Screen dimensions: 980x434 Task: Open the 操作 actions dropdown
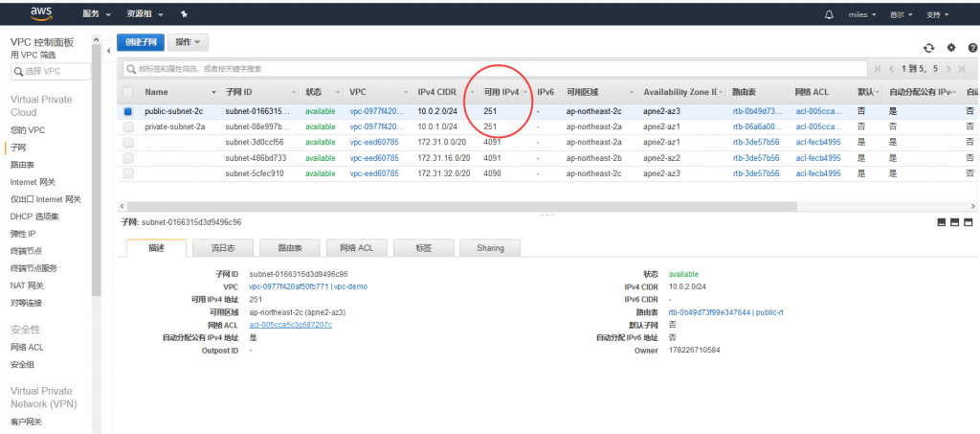(x=189, y=42)
